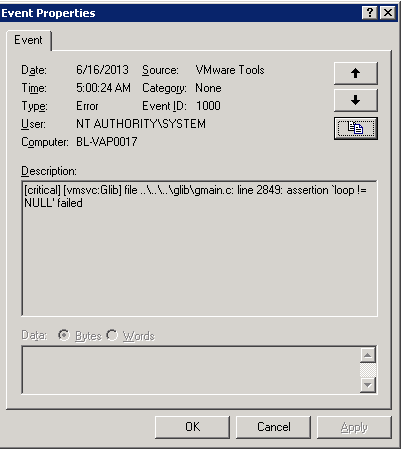Screen dimensions: 401x449
Task: Click the OK button
Action: 192,427
